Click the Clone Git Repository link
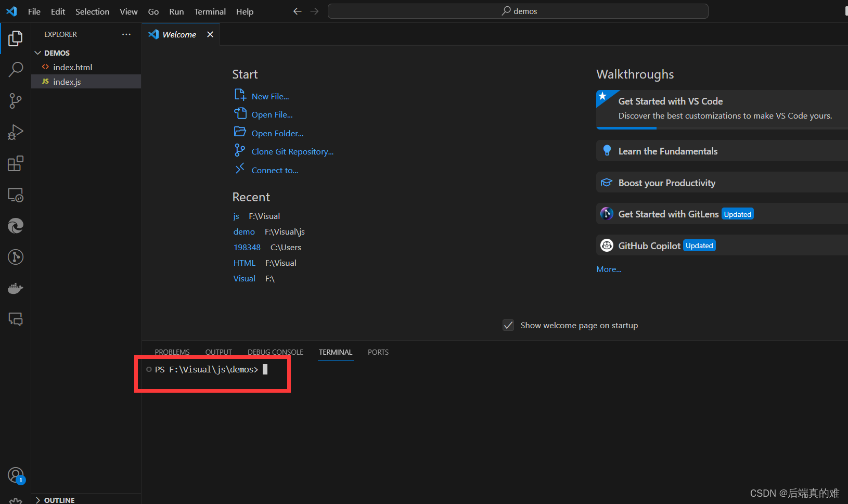848x504 pixels. [x=292, y=151]
